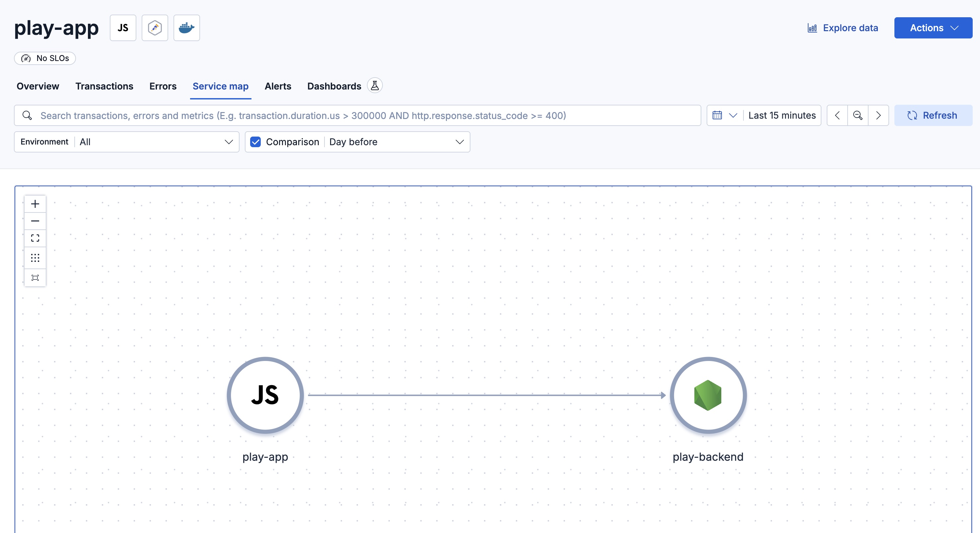Select the play-backend Node.js node circle
Viewport: 980px width, 533px height.
708,395
